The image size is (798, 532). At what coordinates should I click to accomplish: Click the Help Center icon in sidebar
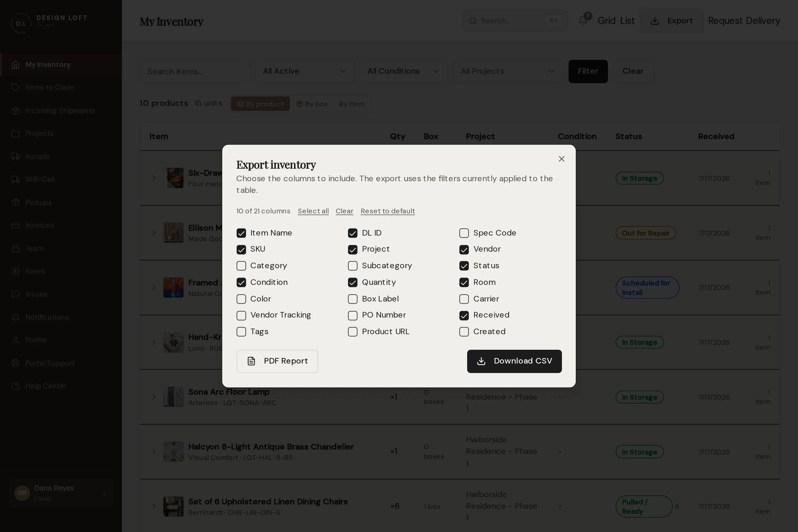pos(15,386)
